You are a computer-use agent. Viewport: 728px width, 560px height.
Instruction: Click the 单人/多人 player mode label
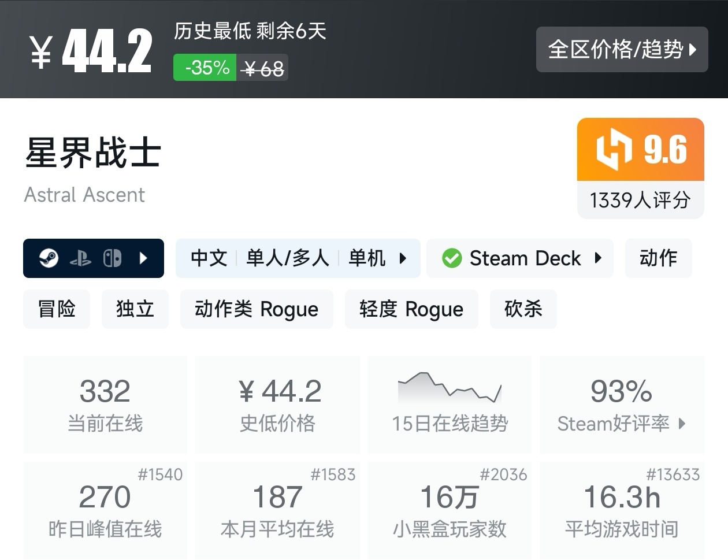tap(288, 258)
